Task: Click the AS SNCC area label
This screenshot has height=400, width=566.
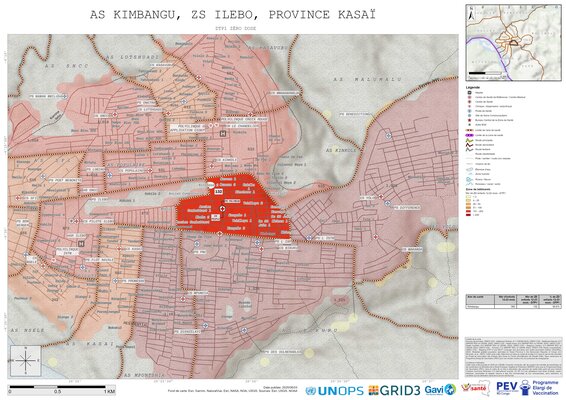Action: pyautogui.click(x=67, y=66)
